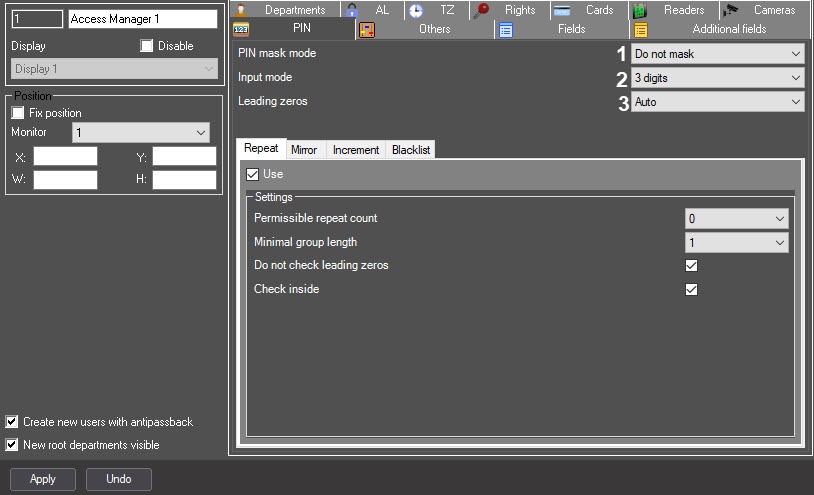Open the Additional fields tab
The height and width of the screenshot is (495, 814).
[x=721, y=30]
